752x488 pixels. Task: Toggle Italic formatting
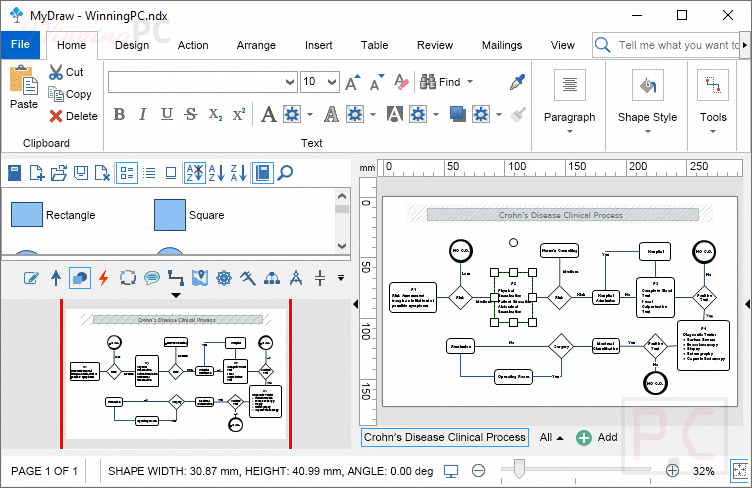pyautogui.click(x=142, y=114)
